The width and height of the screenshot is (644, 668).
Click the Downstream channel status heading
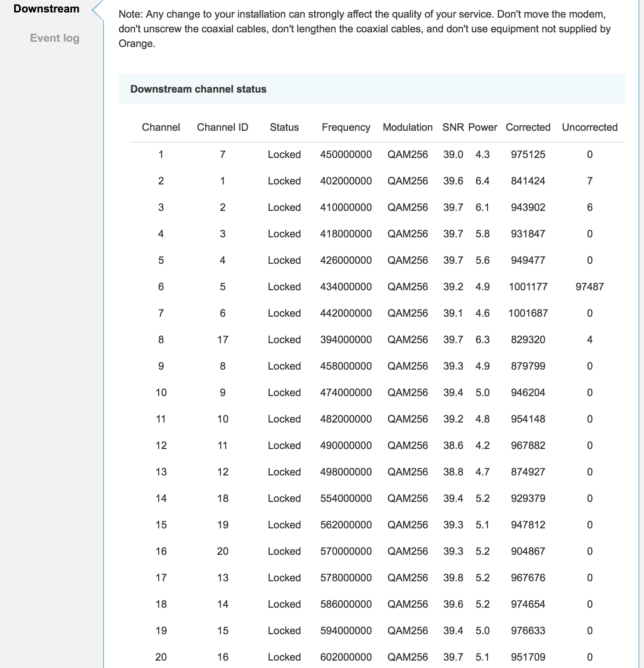pos(198,89)
